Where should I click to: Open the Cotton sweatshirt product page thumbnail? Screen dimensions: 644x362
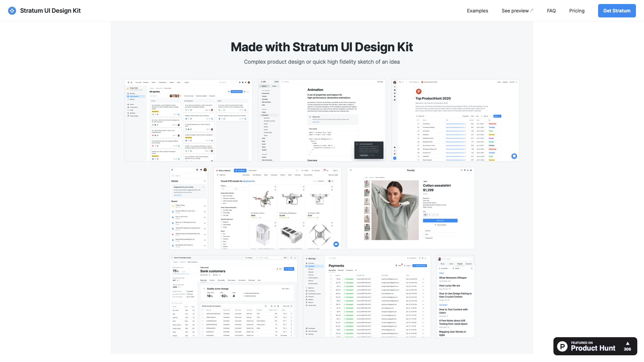click(411, 208)
